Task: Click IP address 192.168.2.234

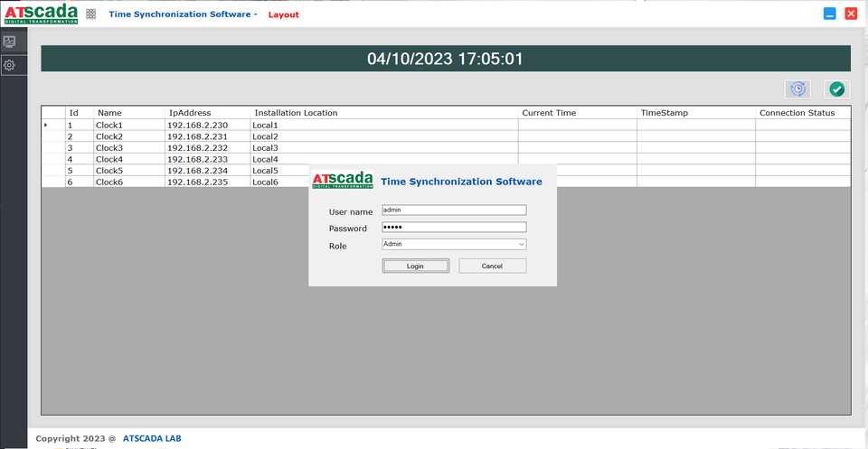Action: (208, 171)
